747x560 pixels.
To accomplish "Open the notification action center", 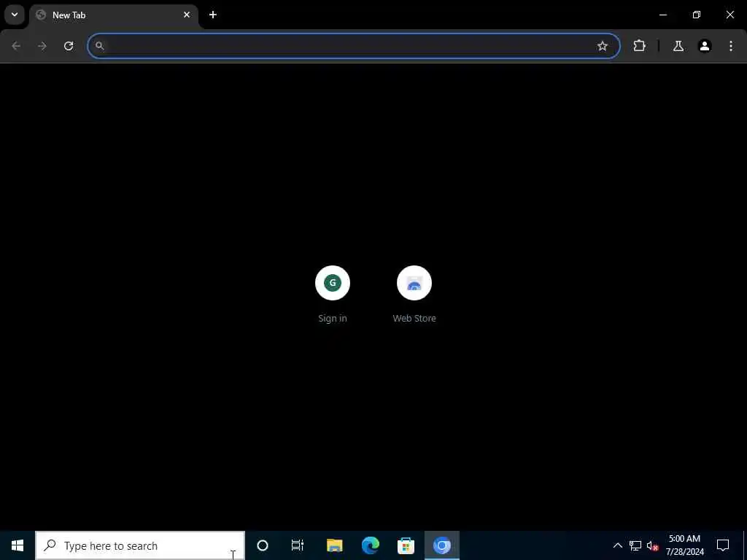I will (723, 545).
